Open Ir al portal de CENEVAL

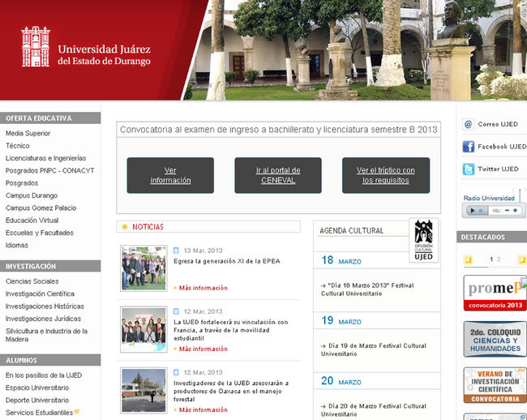278,175
